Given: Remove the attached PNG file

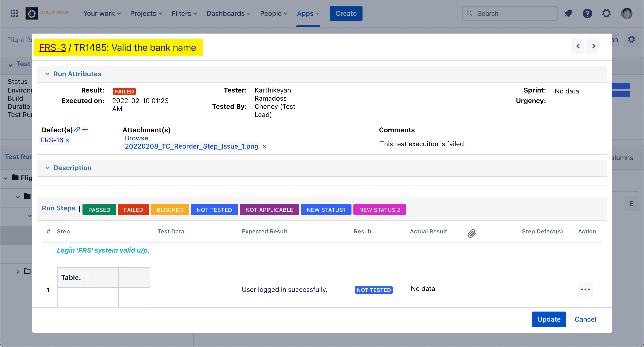Looking at the screenshot, I should click(264, 147).
